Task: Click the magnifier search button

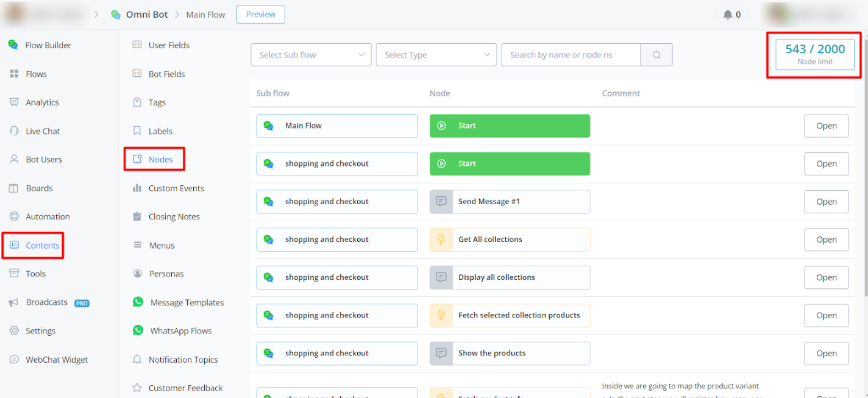Action: (x=656, y=55)
